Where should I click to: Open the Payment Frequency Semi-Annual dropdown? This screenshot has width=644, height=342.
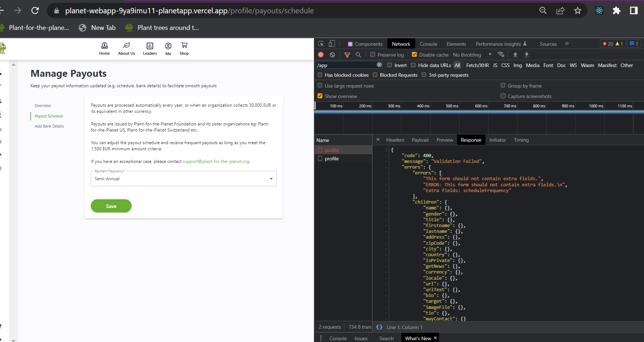point(183,178)
